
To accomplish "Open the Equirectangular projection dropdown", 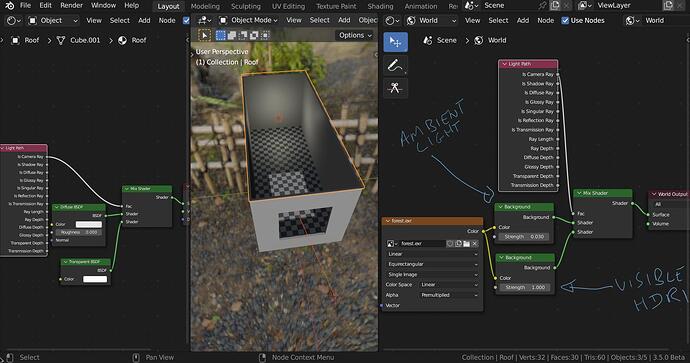I will [432, 264].
